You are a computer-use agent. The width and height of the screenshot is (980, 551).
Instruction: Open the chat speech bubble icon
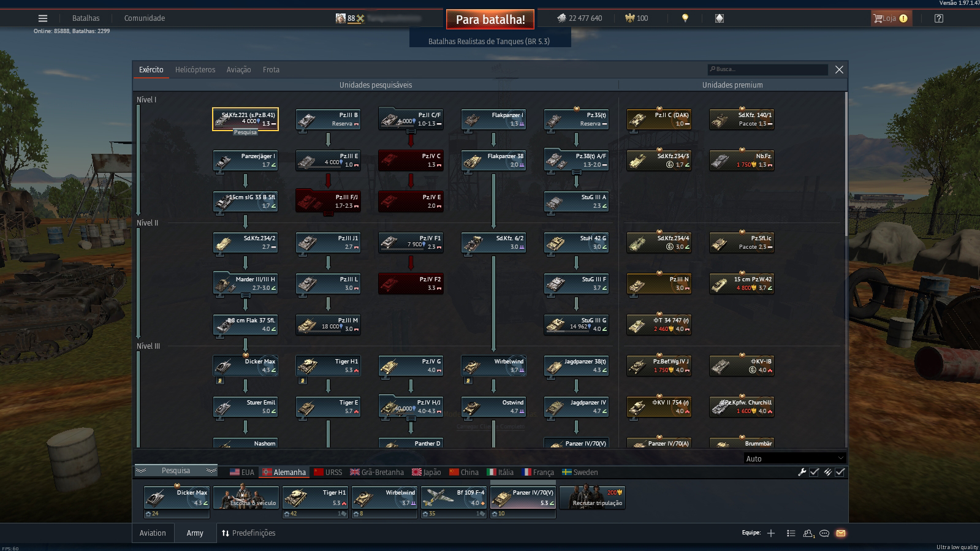pyautogui.click(x=824, y=533)
